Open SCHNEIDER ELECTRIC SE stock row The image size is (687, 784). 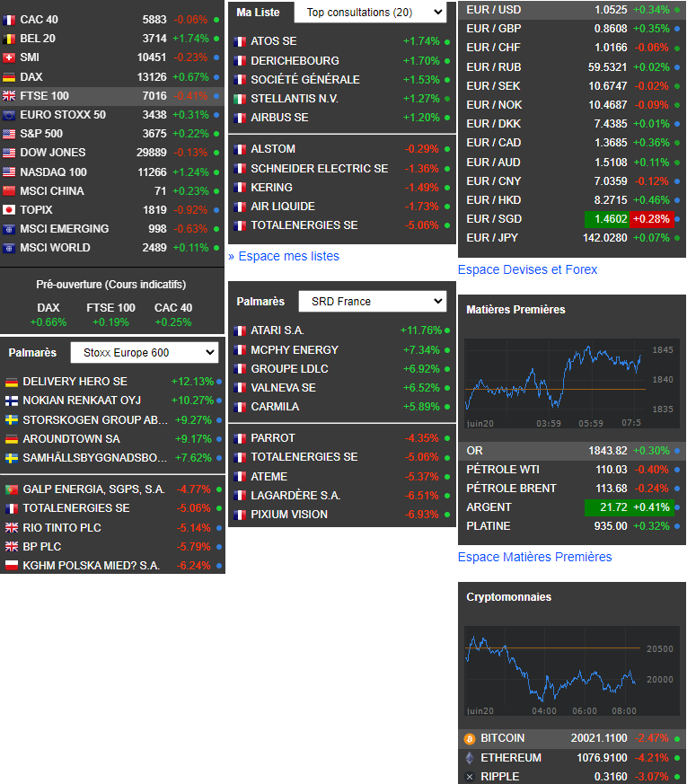pyautogui.click(x=342, y=169)
